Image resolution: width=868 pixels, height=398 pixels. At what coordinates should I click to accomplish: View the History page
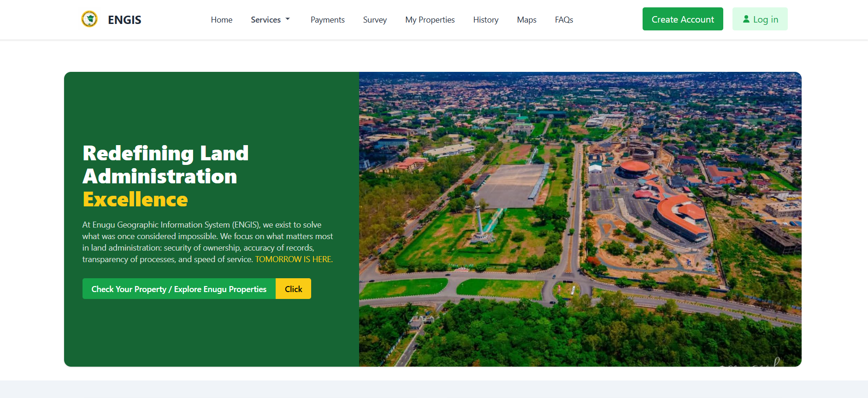tap(485, 20)
